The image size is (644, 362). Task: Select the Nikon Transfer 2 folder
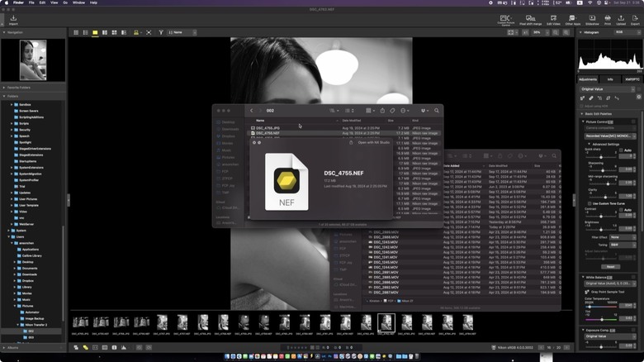36,325
